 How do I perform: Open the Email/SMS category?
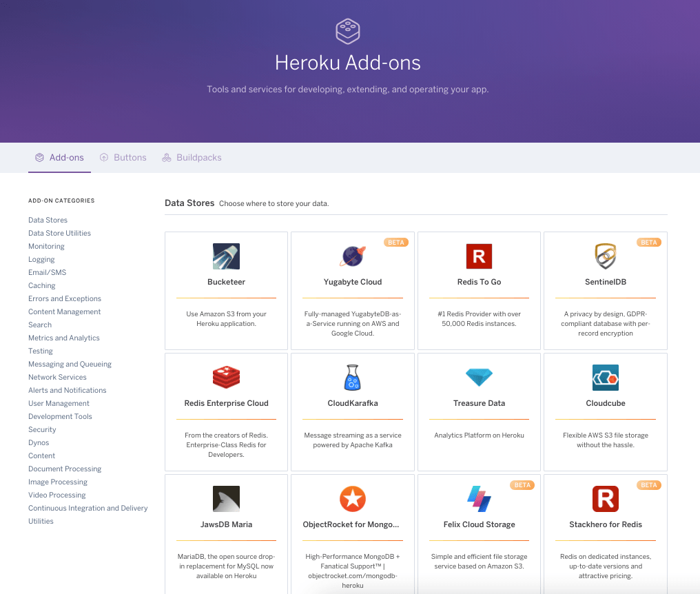click(x=48, y=272)
